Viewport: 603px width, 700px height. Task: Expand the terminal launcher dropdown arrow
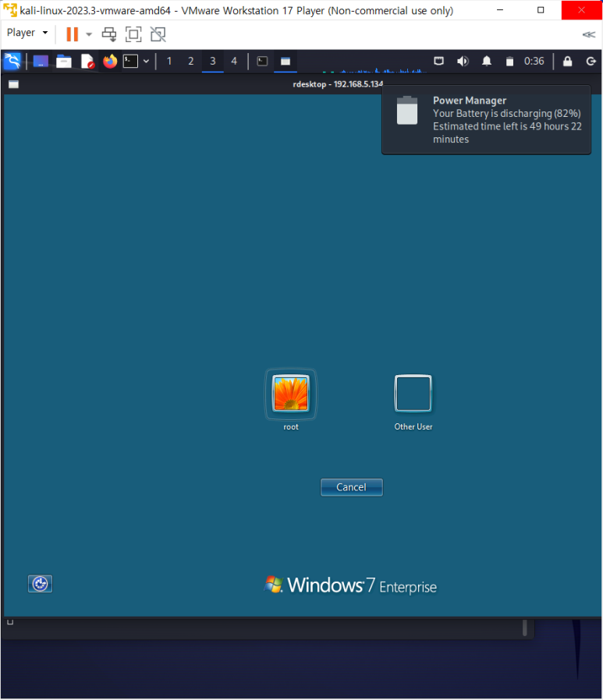(146, 61)
